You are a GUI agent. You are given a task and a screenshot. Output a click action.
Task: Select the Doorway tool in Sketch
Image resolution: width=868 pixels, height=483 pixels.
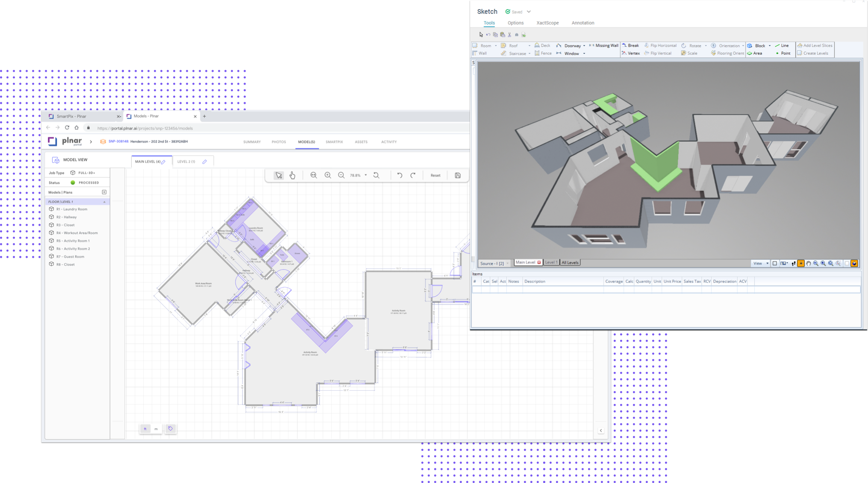(x=569, y=46)
